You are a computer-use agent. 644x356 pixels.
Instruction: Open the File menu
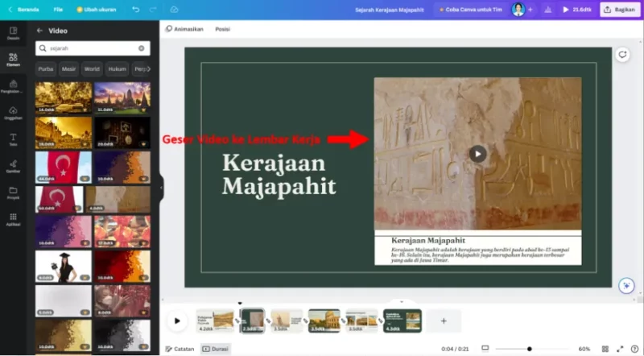click(x=58, y=10)
